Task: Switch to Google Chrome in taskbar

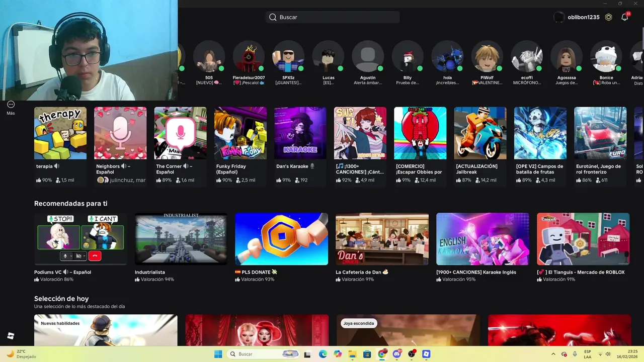Action: click(382, 354)
